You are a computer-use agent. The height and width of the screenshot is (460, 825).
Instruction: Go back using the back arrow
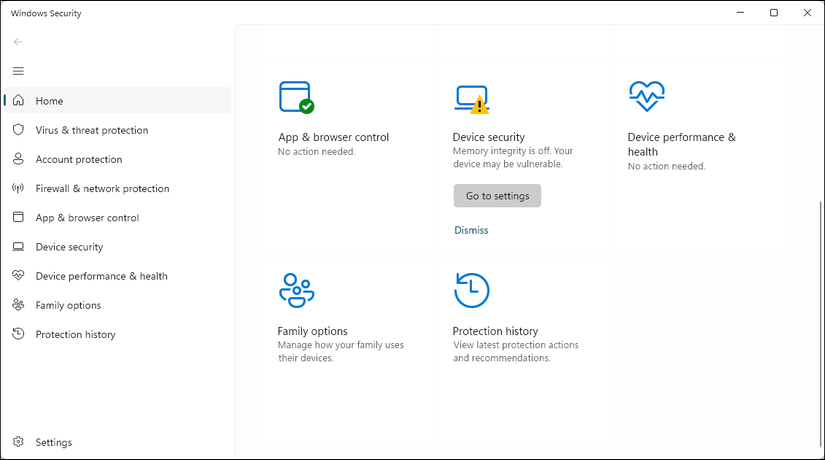pos(18,42)
